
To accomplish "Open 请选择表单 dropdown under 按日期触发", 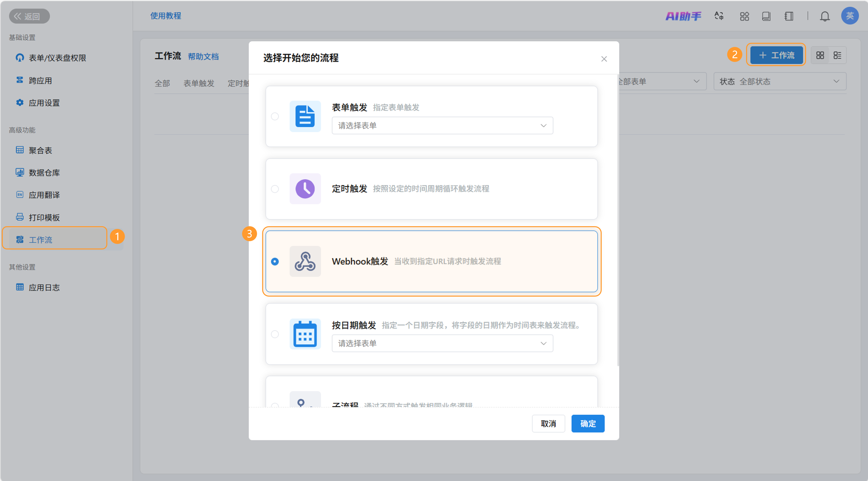I will pos(442,343).
